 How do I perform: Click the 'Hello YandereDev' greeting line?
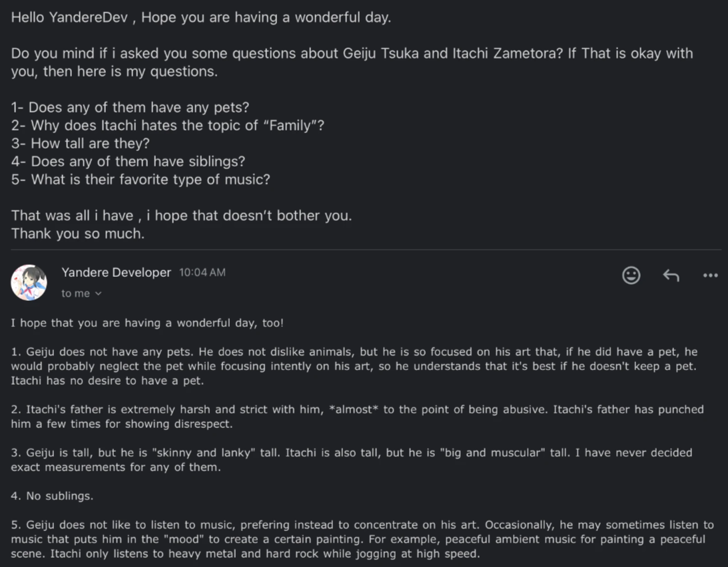(x=200, y=17)
